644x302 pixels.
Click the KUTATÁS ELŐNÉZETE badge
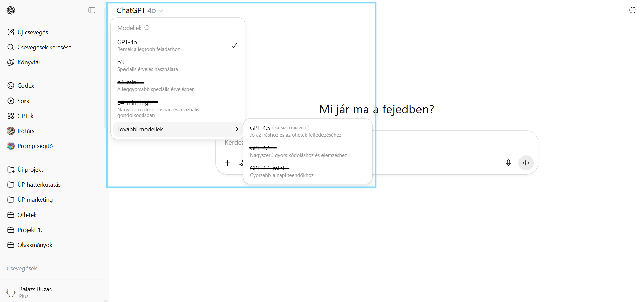[x=290, y=128]
